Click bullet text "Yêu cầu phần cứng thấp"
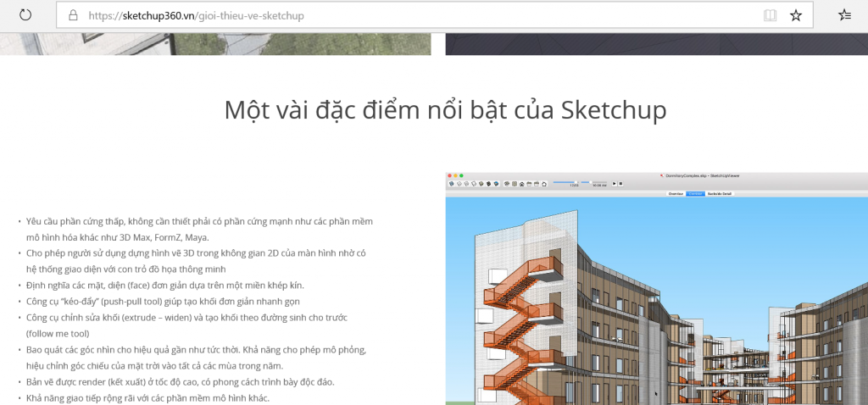Viewport: 868px width, 405px height. [75, 221]
